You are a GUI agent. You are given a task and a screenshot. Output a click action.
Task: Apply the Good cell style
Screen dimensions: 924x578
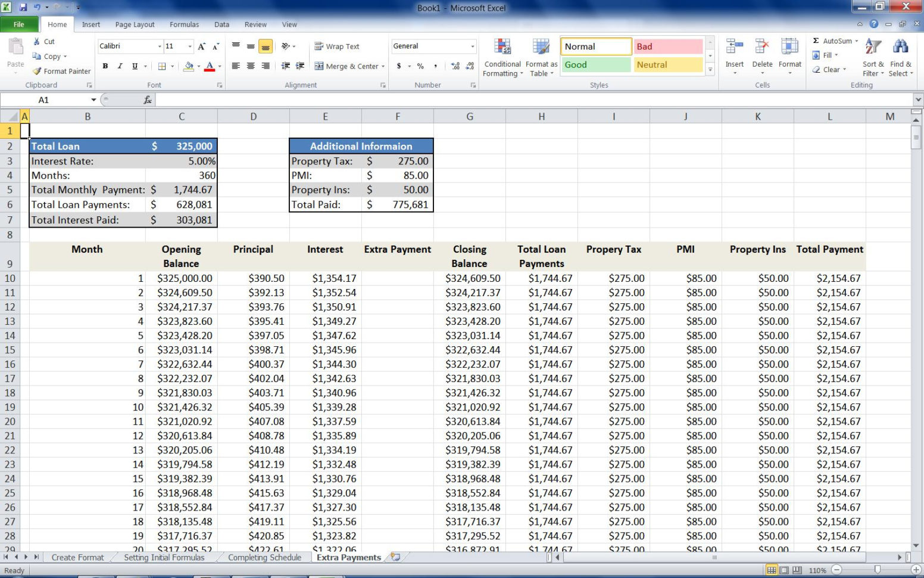pos(595,64)
